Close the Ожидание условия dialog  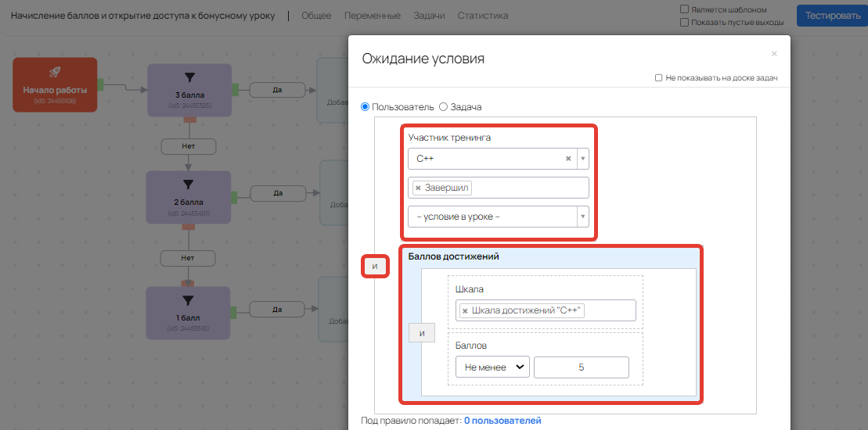point(774,54)
